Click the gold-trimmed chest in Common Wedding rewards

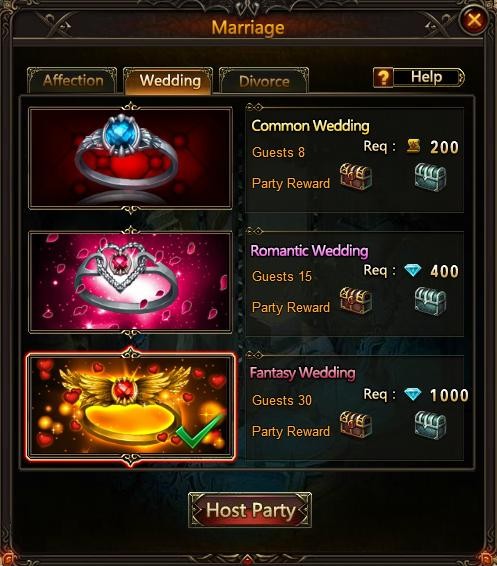(x=356, y=177)
